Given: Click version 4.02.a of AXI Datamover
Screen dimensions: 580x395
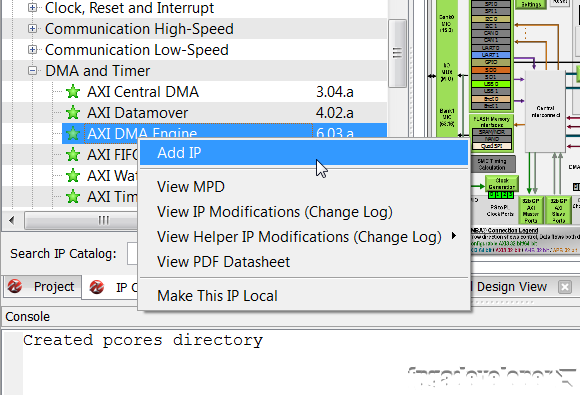Looking at the screenshot, I should click(335, 113).
